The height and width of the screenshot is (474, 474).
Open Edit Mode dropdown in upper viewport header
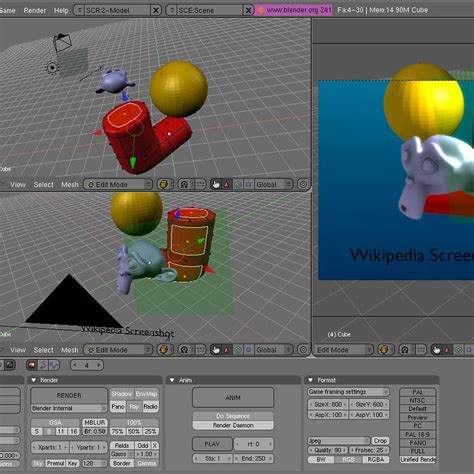[118, 184]
